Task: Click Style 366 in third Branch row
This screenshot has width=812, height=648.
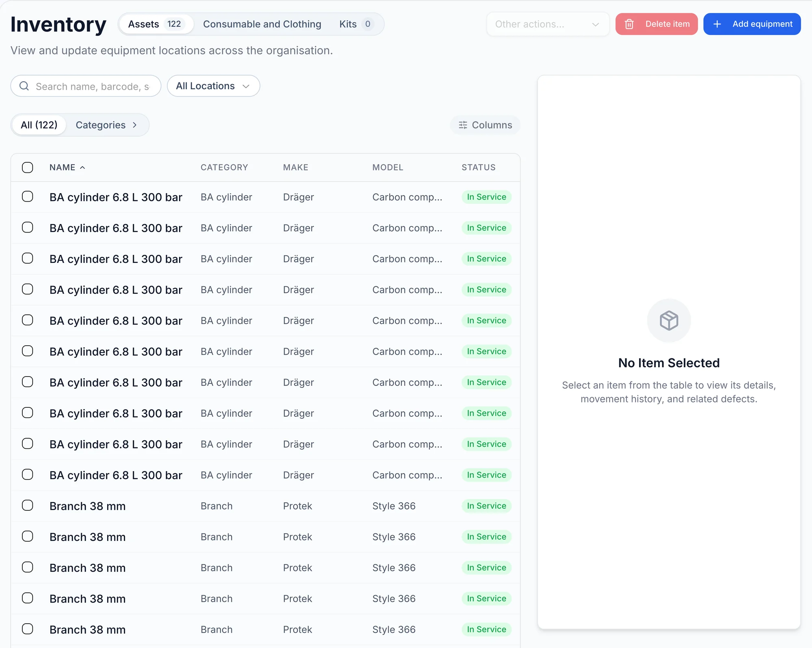Action: click(394, 568)
